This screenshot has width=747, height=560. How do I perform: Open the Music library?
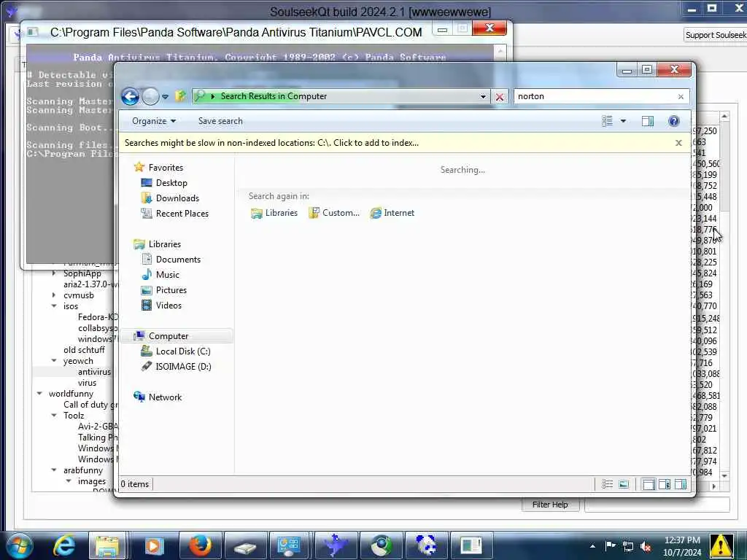coord(167,275)
